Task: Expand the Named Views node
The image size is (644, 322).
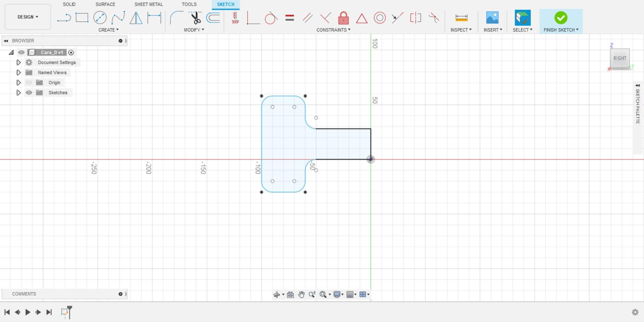Action: pos(18,72)
